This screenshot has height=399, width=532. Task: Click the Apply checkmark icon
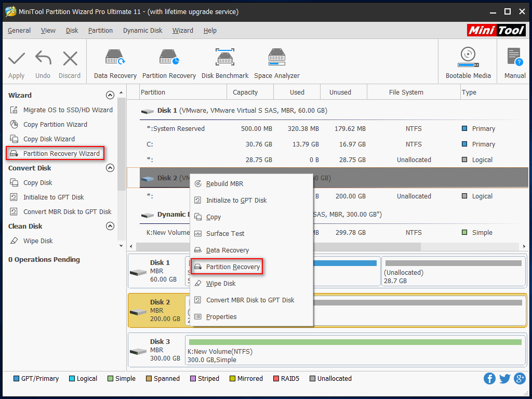(16, 59)
